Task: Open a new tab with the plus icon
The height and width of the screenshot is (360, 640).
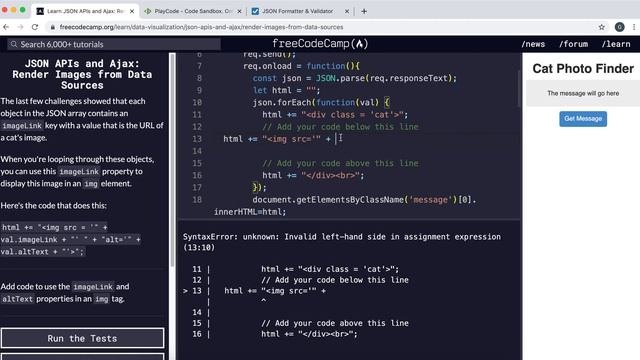Action: coord(364,11)
